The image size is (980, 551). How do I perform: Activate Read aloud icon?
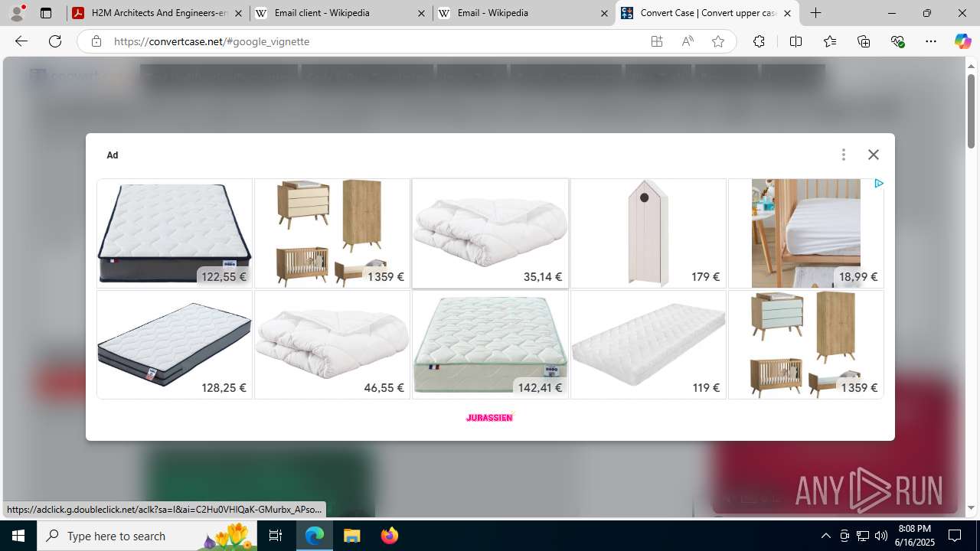tap(688, 41)
